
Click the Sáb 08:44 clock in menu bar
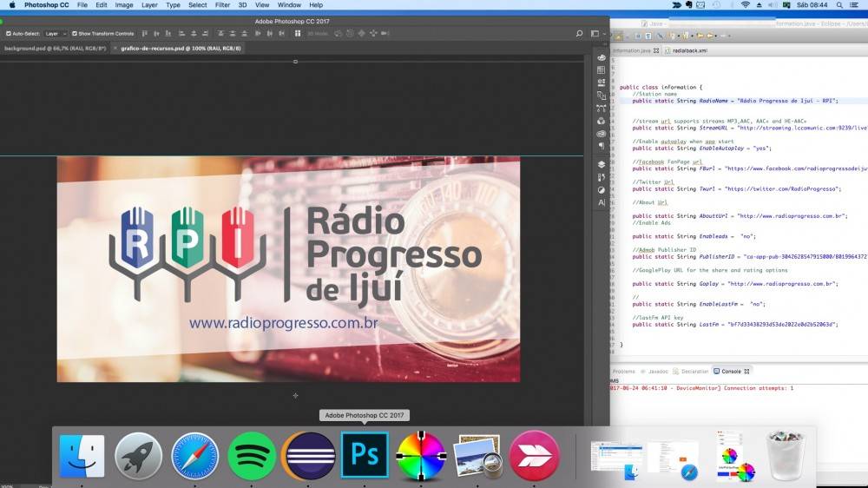[x=812, y=5]
